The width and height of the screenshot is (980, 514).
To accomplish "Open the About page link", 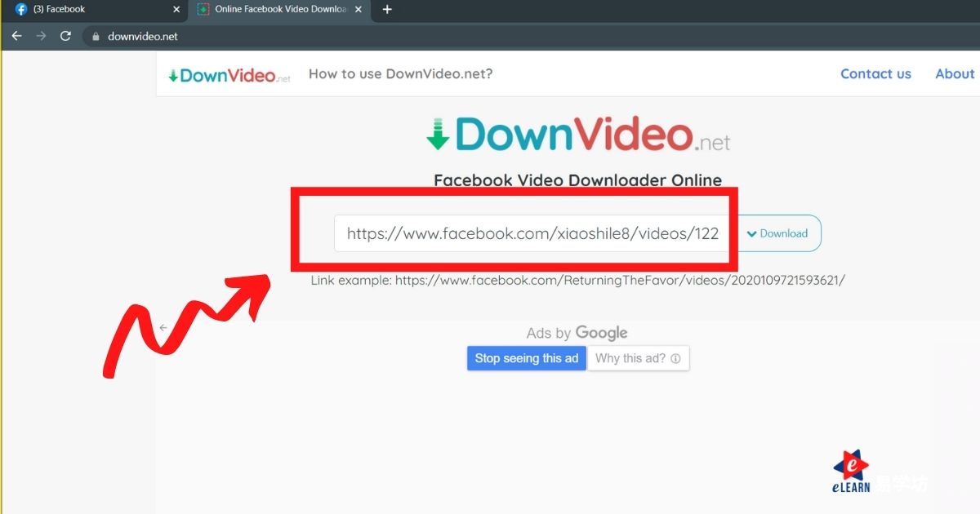I will tap(955, 73).
